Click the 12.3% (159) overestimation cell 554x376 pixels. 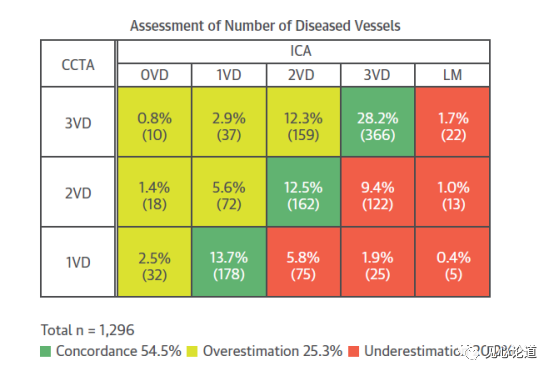pyautogui.click(x=303, y=122)
